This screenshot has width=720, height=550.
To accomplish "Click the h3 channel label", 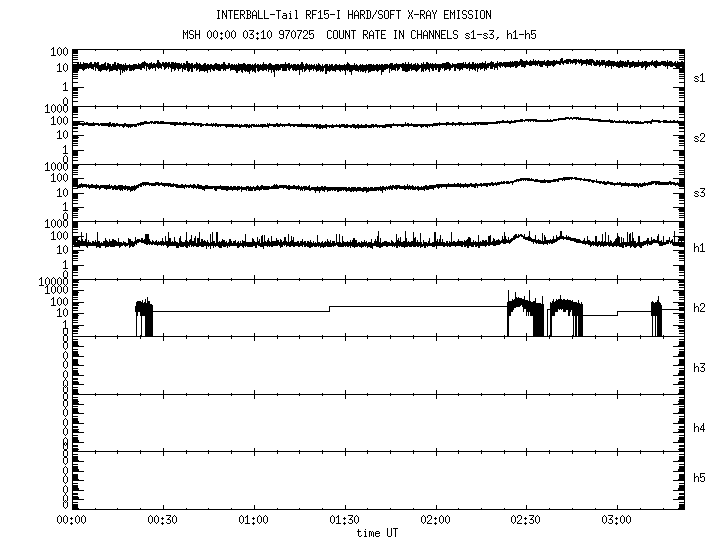I will [x=699, y=367].
